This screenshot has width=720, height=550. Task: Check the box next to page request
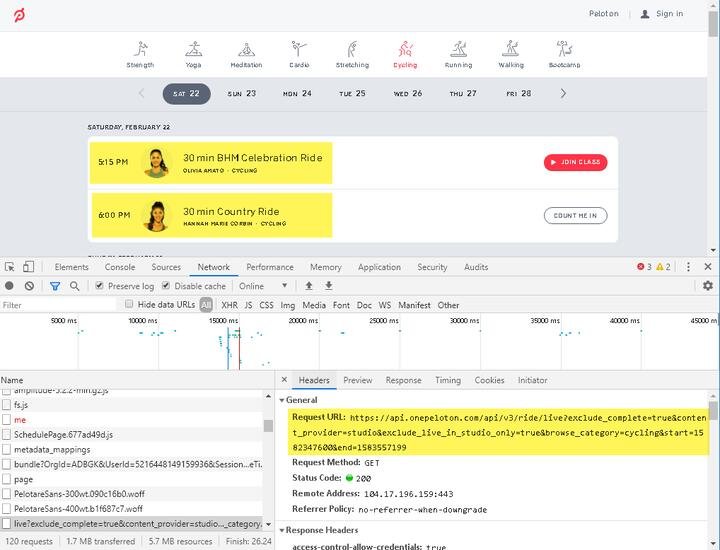tap(6, 479)
